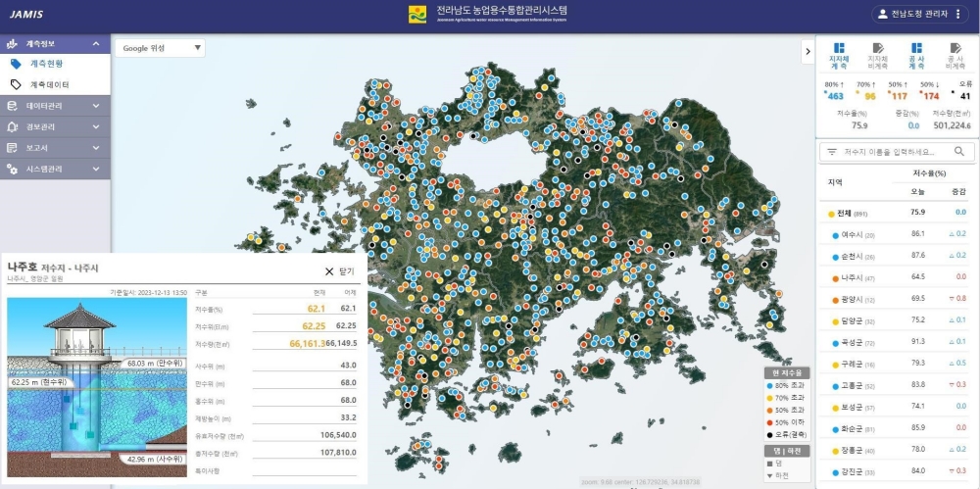Screen dimensions: 980x489
Task: Click the filter icon in the search box
Action: pyautogui.click(x=832, y=151)
